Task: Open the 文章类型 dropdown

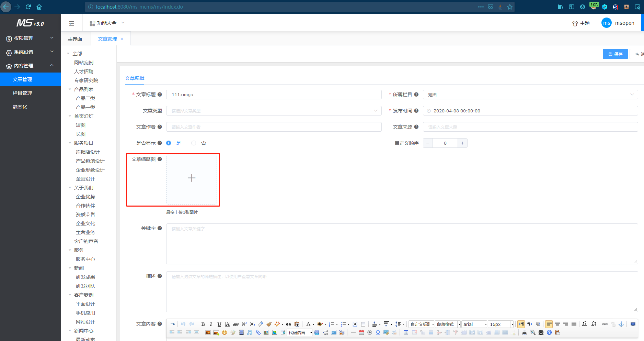Action: point(274,111)
